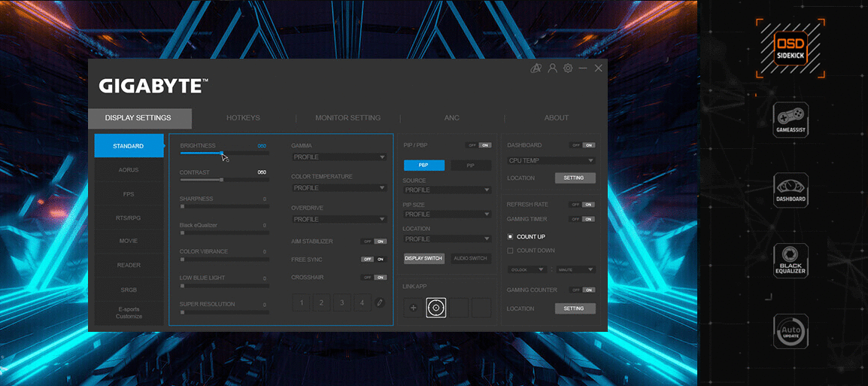
Task: Switch to the ANC tab
Action: [452, 118]
